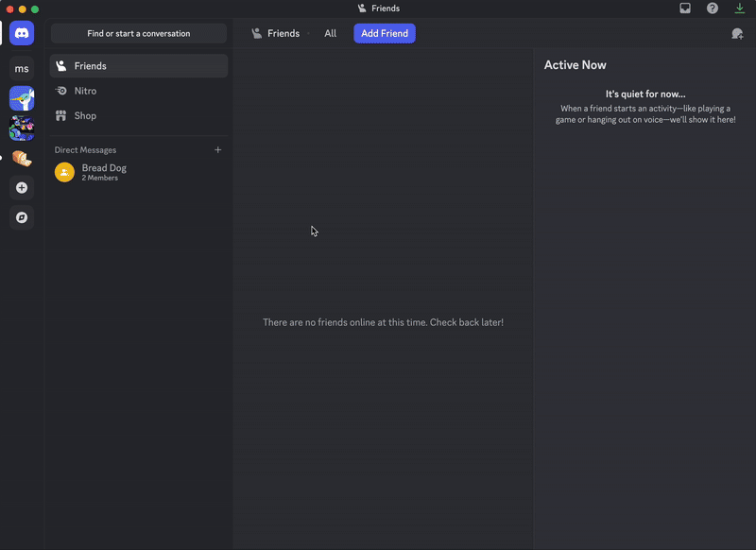756x550 pixels.
Task: Open server discovery with the compass icon
Action: point(21,218)
